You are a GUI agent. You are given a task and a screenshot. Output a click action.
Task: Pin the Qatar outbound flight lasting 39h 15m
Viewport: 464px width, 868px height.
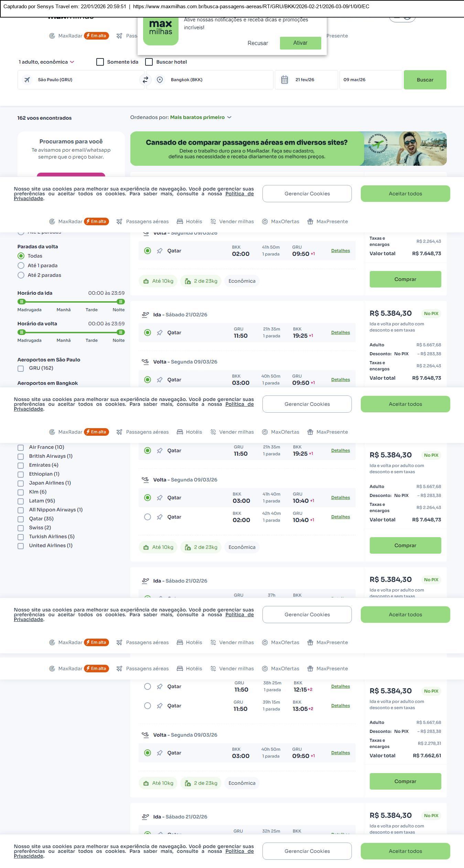[160, 706]
